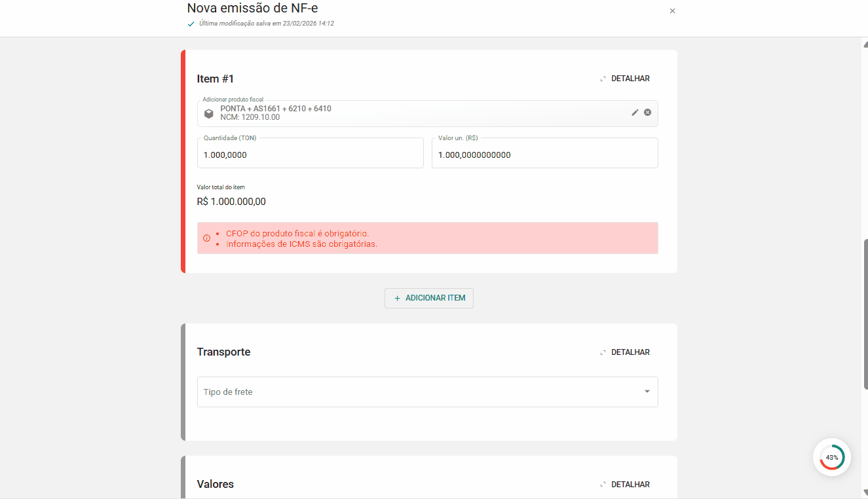
Task: Click the box icon beside the product name
Action: [208, 113]
